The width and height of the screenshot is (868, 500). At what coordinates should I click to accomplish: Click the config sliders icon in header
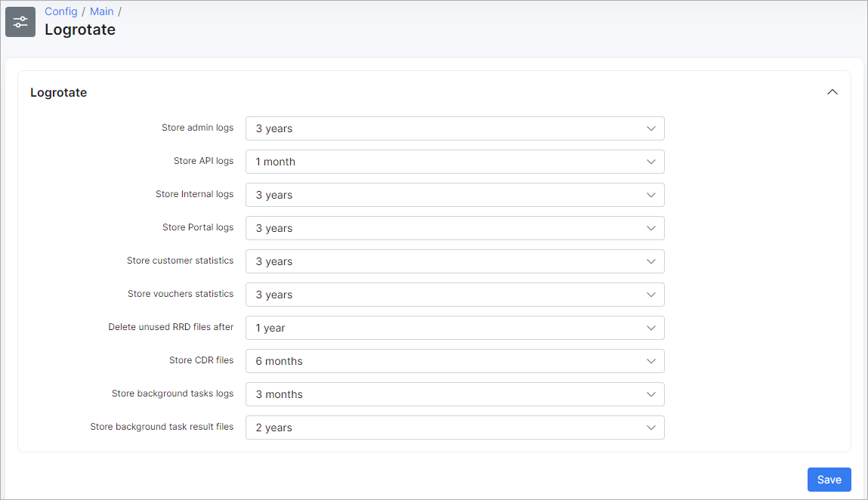pos(20,22)
